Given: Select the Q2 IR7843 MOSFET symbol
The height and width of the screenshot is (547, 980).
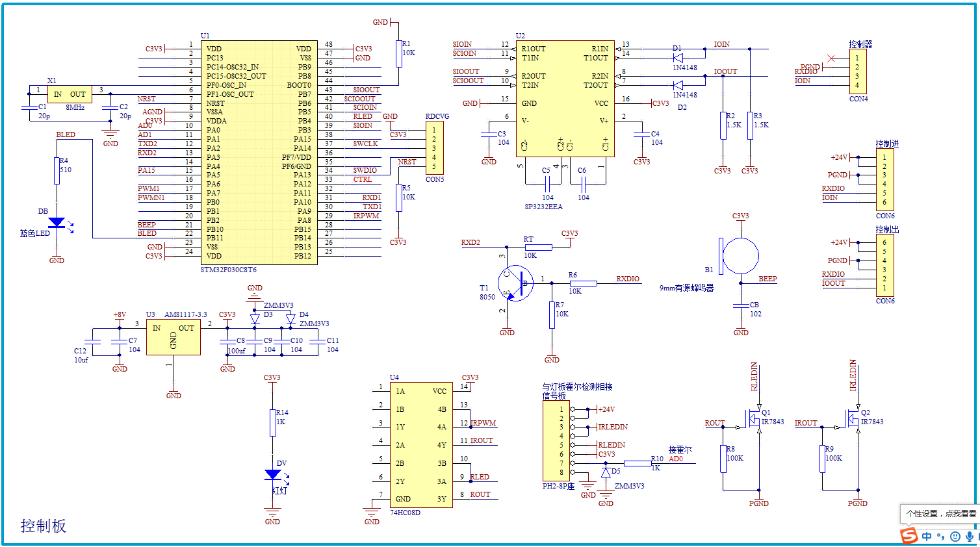Looking at the screenshot, I should (x=853, y=420).
